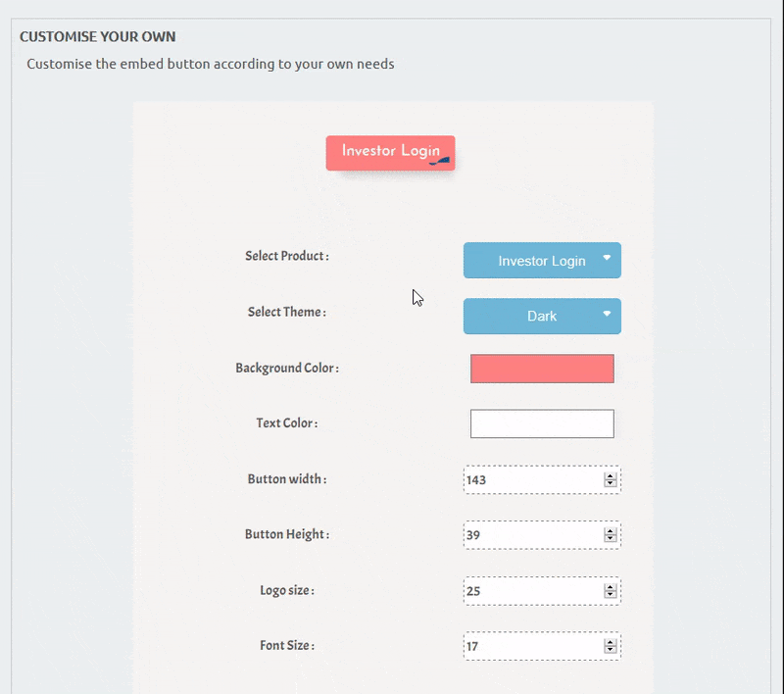The height and width of the screenshot is (694, 784).
Task: Click the Customise Your Own heading
Action: point(98,37)
